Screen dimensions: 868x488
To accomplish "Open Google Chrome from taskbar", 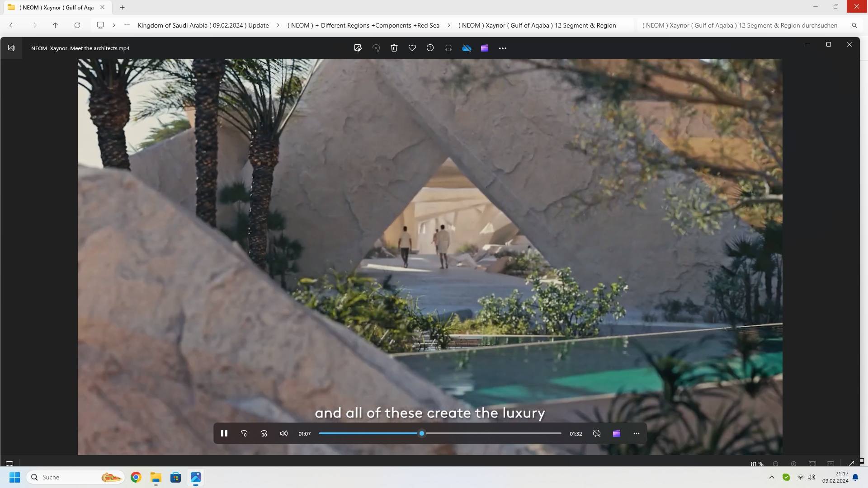I will click(x=136, y=477).
